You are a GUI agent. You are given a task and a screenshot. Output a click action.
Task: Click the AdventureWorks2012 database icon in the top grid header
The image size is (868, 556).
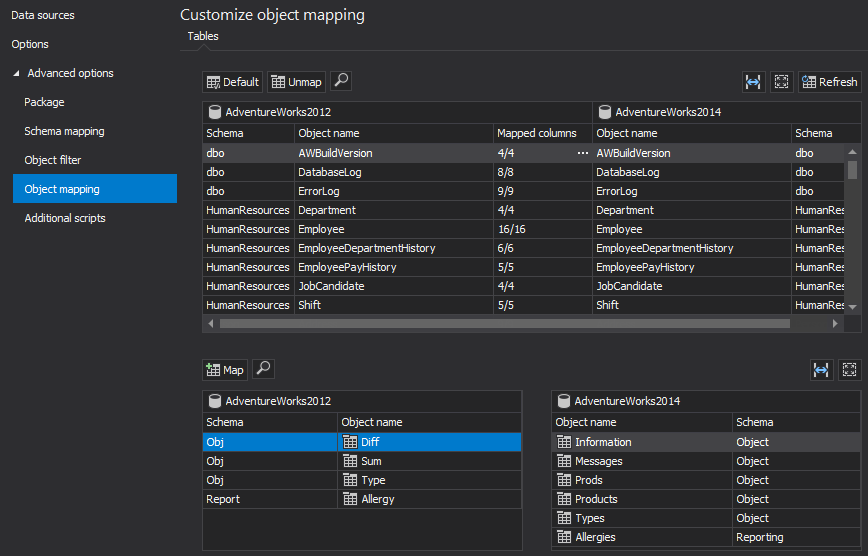pyautogui.click(x=215, y=112)
